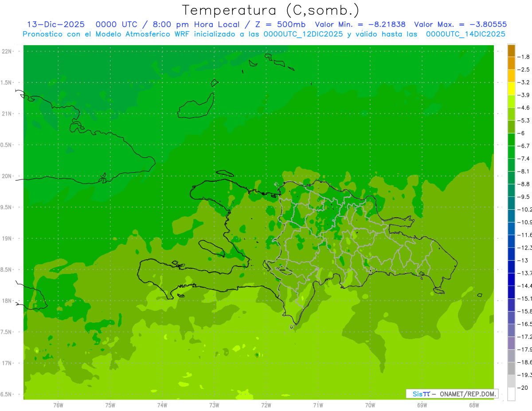Image resolution: width=532 pixels, height=411 pixels.
Task: Click the '75W' longitude label
Action: click(110, 405)
